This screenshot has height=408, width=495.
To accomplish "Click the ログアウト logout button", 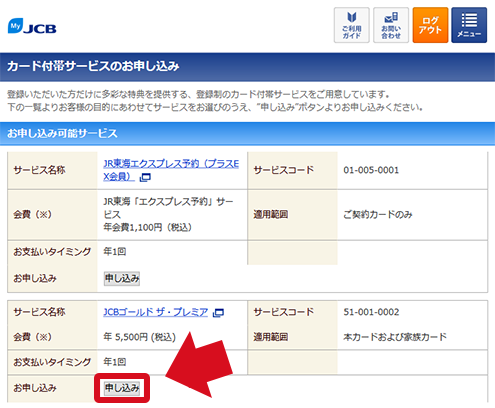I will point(430,25).
